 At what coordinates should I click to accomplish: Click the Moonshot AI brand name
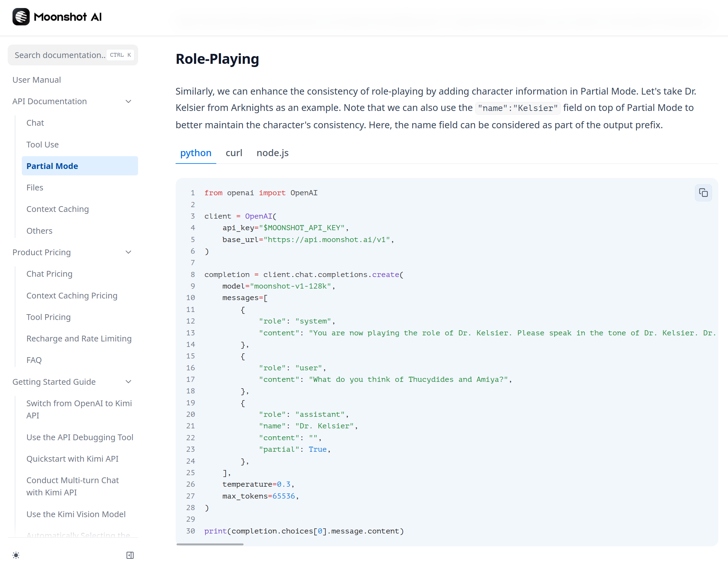(68, 17)
